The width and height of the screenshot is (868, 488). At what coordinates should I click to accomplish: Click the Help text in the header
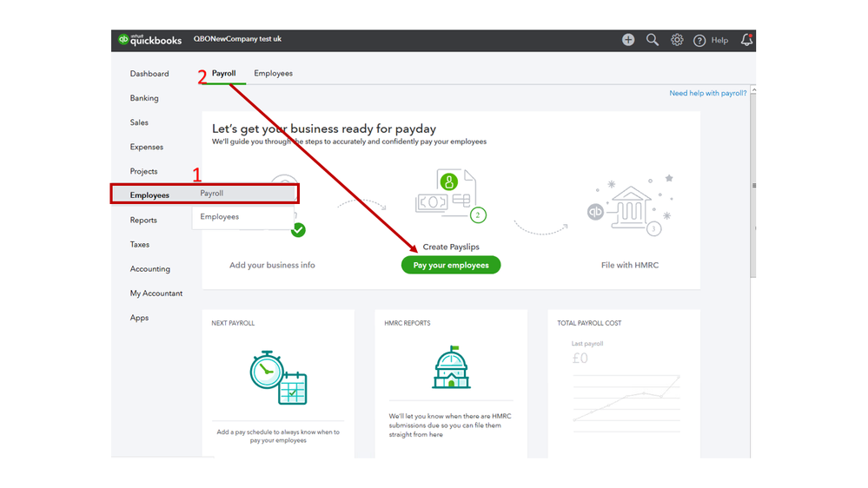coord(719,41)
